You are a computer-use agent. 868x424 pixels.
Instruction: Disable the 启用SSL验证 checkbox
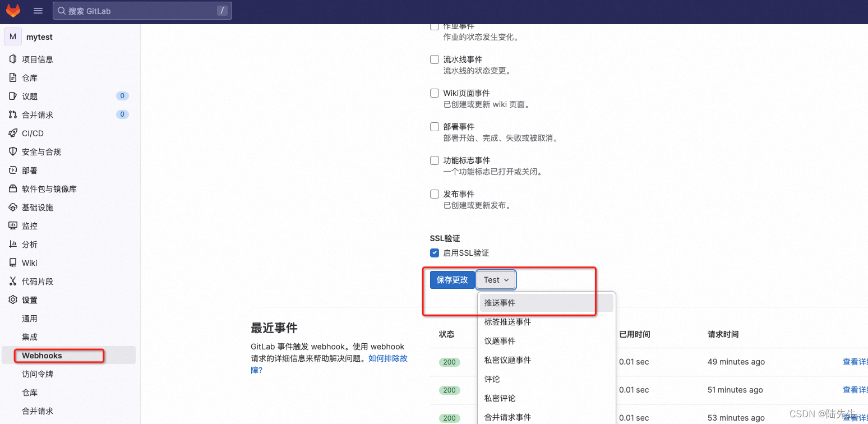(x=435, y=252)
